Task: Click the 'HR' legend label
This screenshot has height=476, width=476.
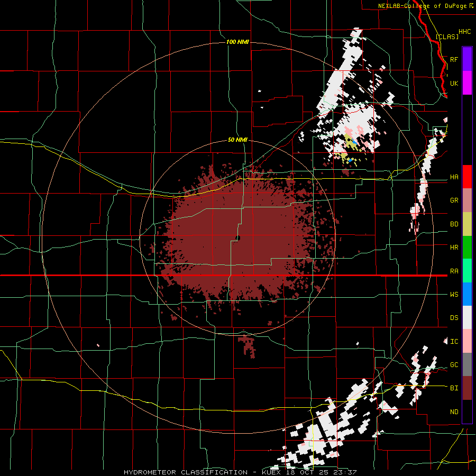Action: coord(454,248)
